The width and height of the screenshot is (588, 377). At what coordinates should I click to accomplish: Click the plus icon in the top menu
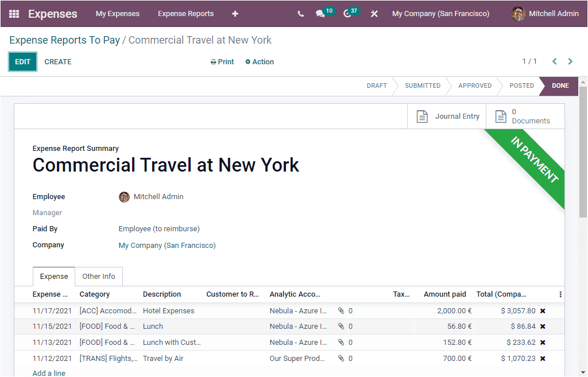(x=235, y=13)
